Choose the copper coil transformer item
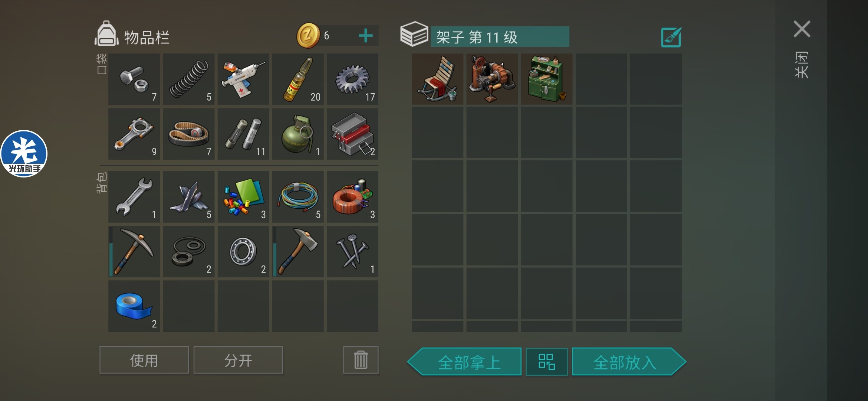868x401 pixels. pos(352,196)
